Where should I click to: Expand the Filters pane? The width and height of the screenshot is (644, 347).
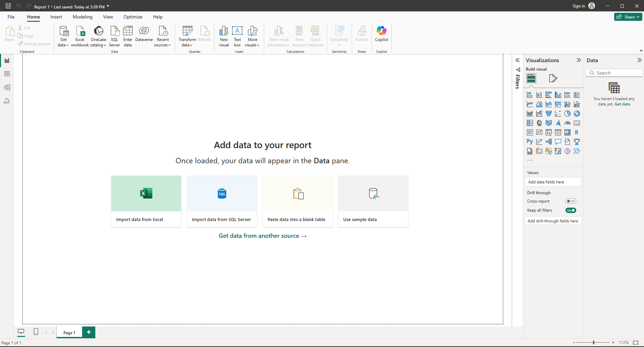pyautogui.click(x=517, y=60)
